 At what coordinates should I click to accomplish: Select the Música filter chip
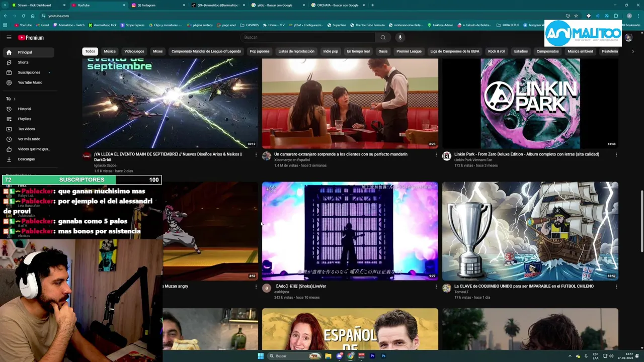point(110,51)
